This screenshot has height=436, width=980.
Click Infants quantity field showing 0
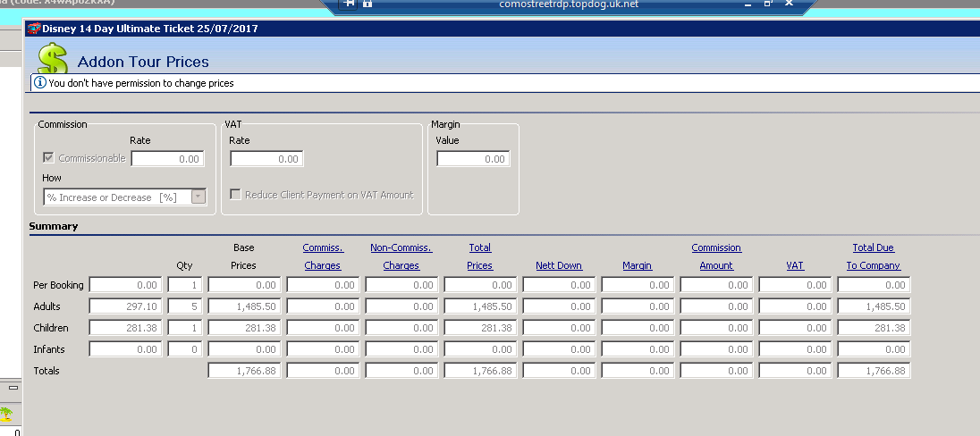[x=185, y=349]
